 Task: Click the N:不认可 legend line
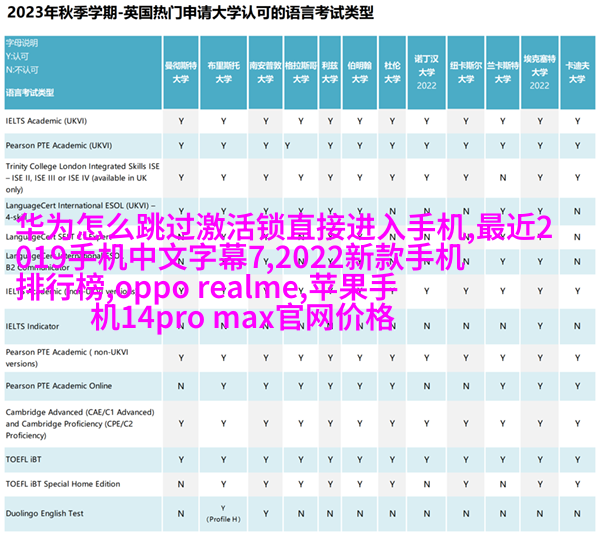click(22, 70)
